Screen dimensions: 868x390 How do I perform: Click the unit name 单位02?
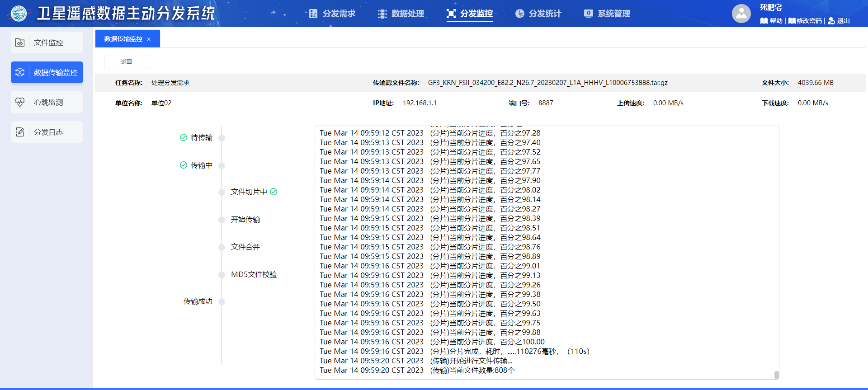(x=161, y=103)
